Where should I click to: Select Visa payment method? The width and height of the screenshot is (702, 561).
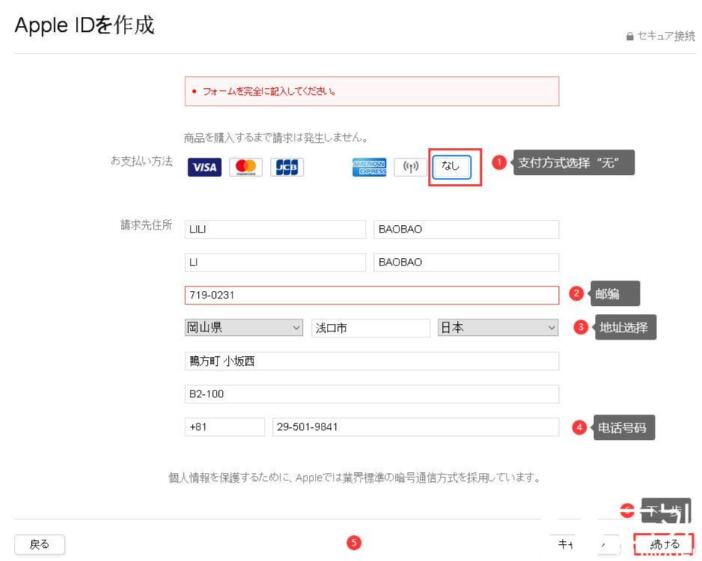pos(204,167)
